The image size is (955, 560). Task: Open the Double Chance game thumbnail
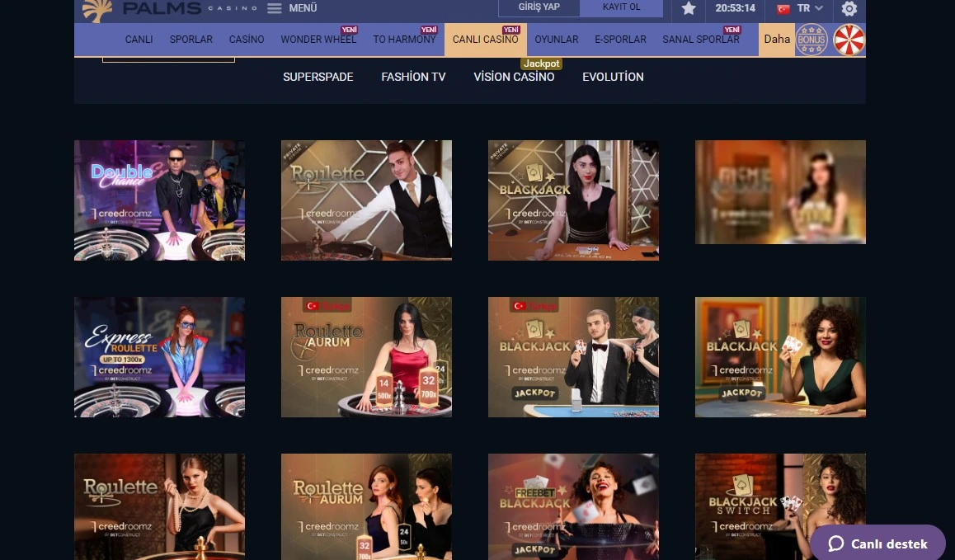click(x=159, y=200)
